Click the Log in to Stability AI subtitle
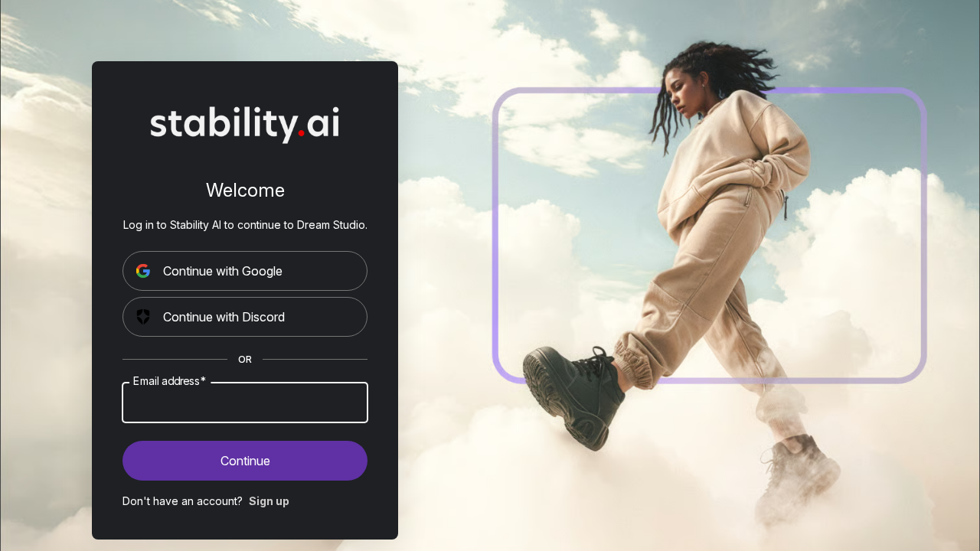Screen dimensions: 980x551 pyautogui.click(x=245, y=225)
